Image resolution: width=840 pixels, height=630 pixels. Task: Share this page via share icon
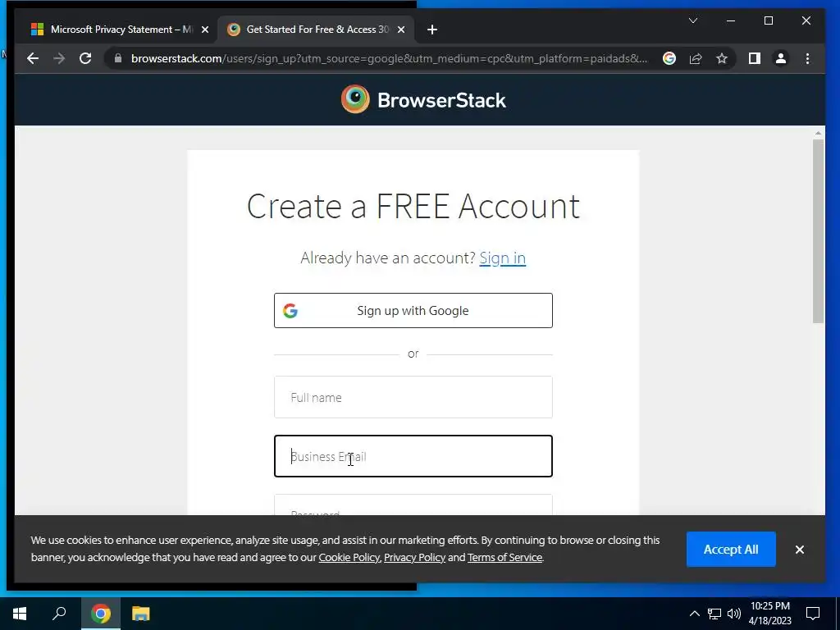696,58
